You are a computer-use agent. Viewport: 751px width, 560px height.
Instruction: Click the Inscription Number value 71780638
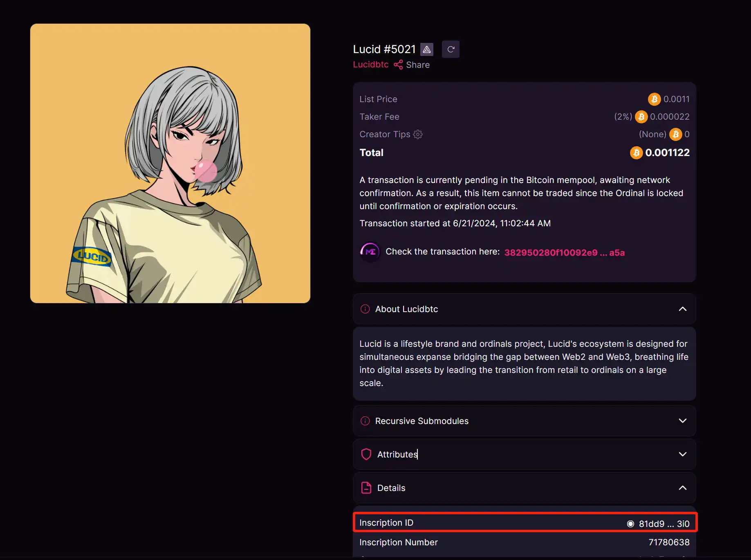click(669, 542)
